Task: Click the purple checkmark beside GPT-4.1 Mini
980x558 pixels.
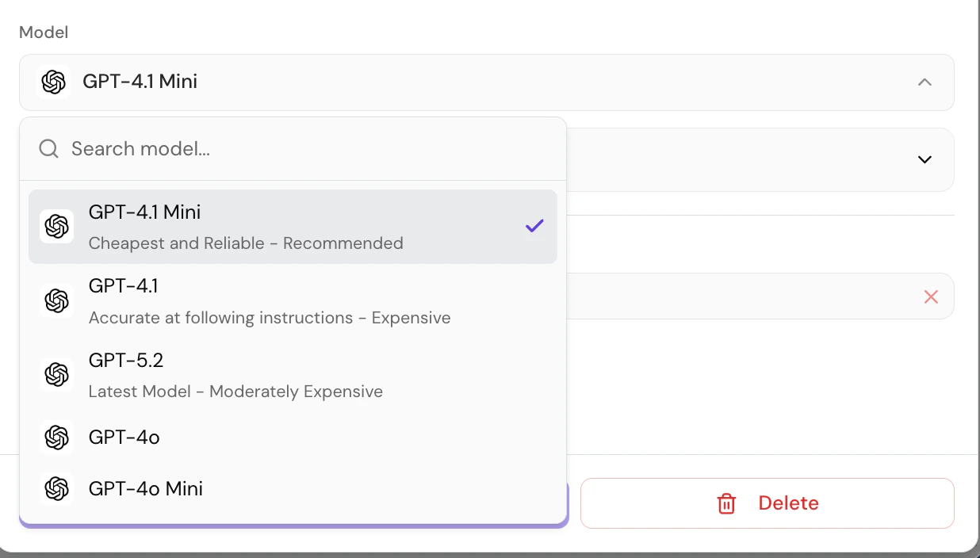Action: [534, 226]
